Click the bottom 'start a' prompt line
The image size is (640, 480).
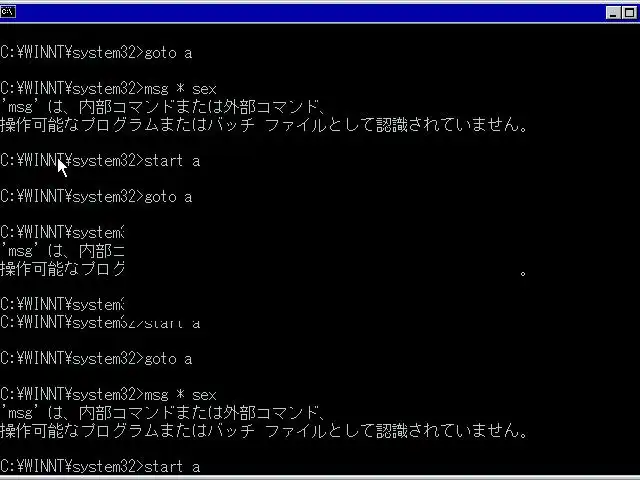point(100,467)
